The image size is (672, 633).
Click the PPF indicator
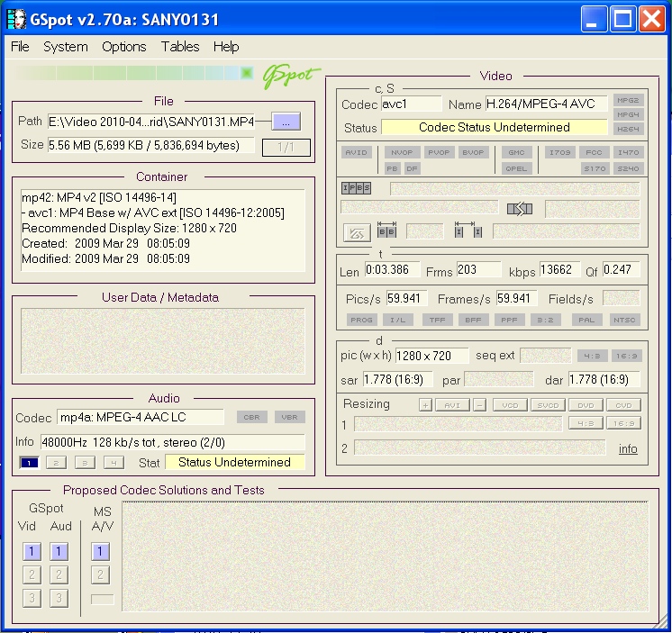(x=509, y=320)
